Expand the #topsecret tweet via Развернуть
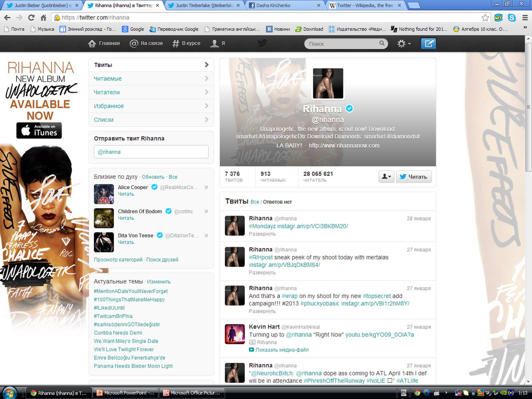This screenshot has width=532, height=399. [262, 311]
